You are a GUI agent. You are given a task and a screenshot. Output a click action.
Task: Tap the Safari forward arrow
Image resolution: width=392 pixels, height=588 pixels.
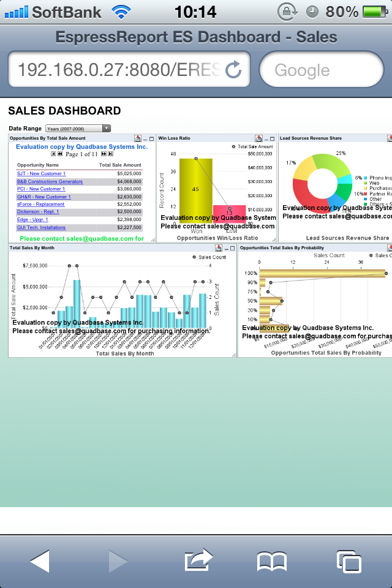pyautogui.click(x=118, y=561)
